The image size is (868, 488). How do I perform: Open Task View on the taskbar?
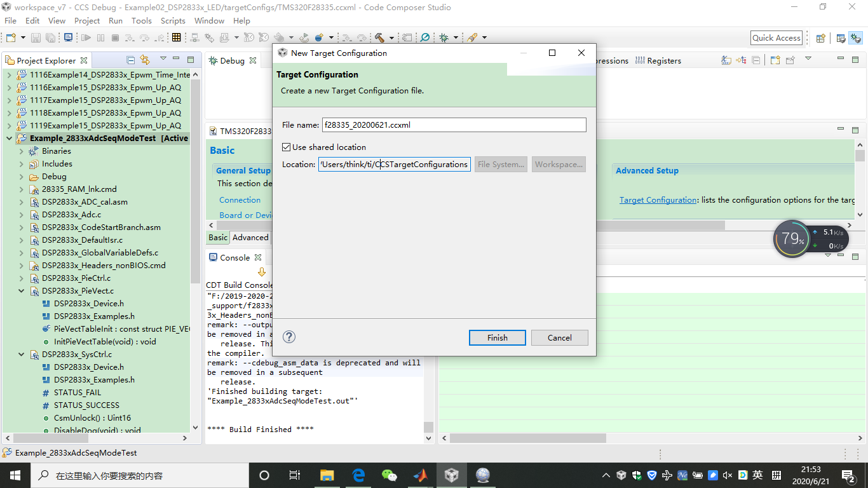click(x=295, y=475)
